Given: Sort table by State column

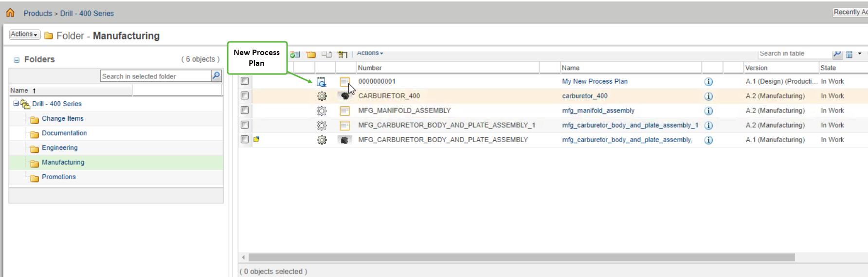Looking at the screenshot, I should pyautogui.click(x=843, y=68).
